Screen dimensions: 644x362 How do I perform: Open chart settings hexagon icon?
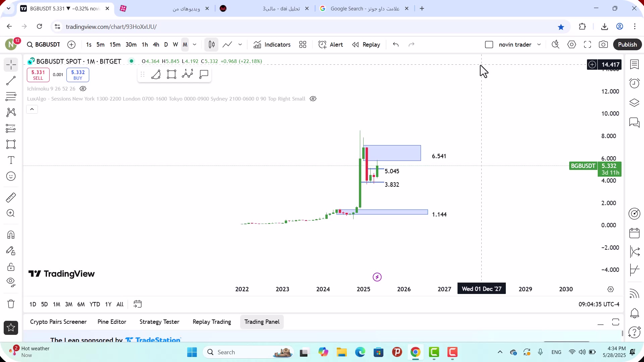pyautogui.click(x=572, y=45)
